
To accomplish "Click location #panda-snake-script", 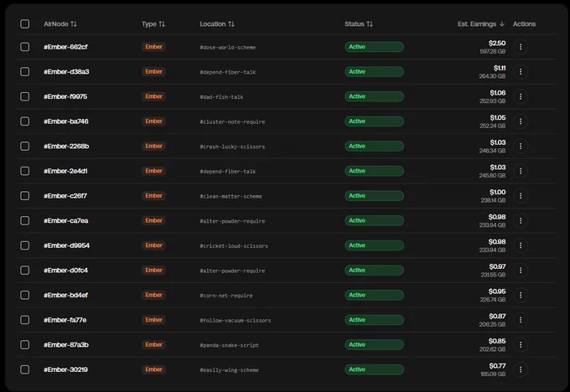I will (230, 345).
